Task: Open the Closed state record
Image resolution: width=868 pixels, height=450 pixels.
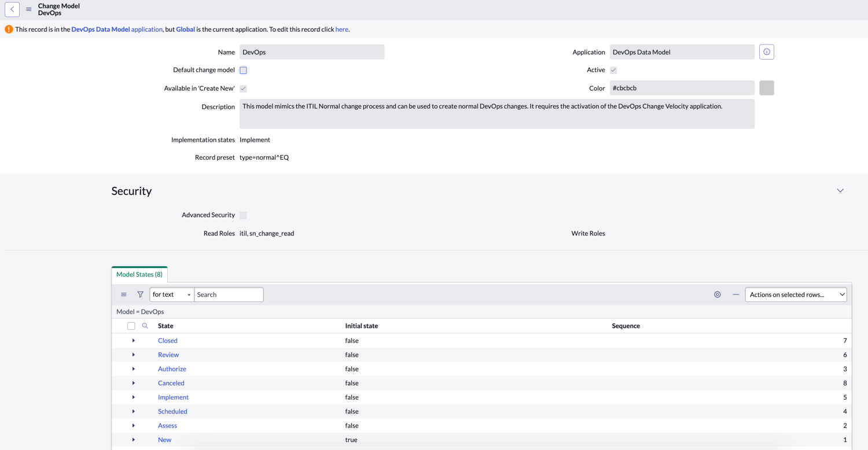Action: (168, 341)
